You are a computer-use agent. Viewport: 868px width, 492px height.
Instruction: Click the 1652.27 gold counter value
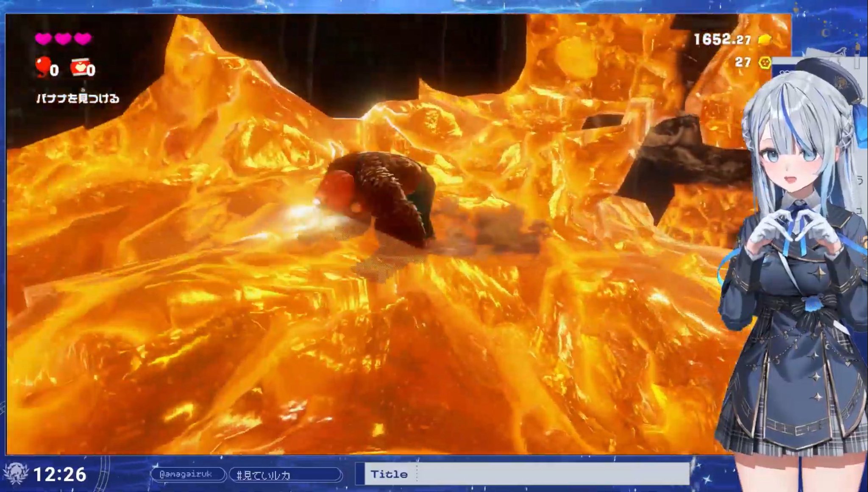click(x=722, y=39)
